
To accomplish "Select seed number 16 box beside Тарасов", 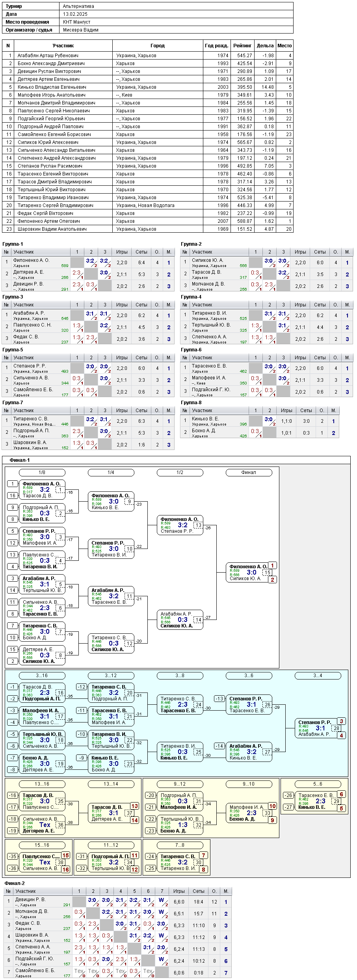I will pyautogui.click(x=13, y=496).
